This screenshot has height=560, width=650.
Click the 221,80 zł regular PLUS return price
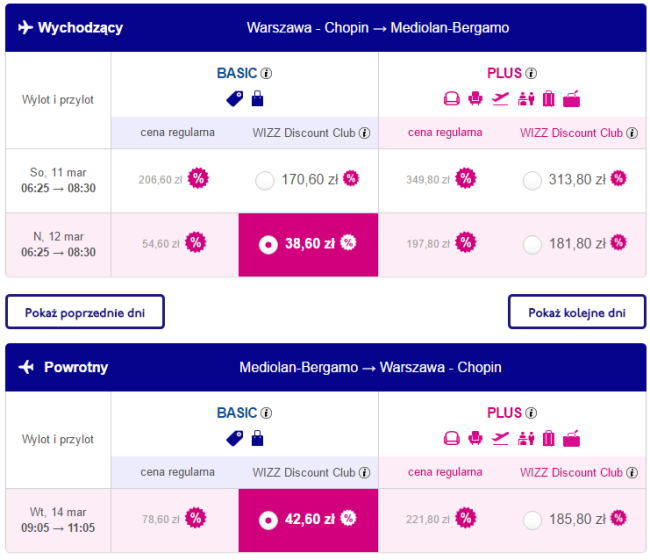(427, 519)
